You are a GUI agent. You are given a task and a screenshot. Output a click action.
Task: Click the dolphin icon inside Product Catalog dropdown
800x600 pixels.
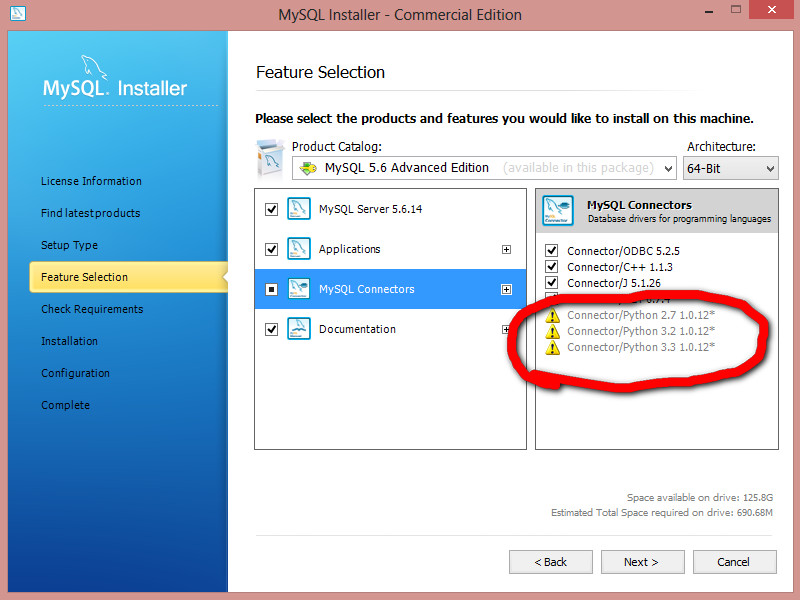pos(308,168)
